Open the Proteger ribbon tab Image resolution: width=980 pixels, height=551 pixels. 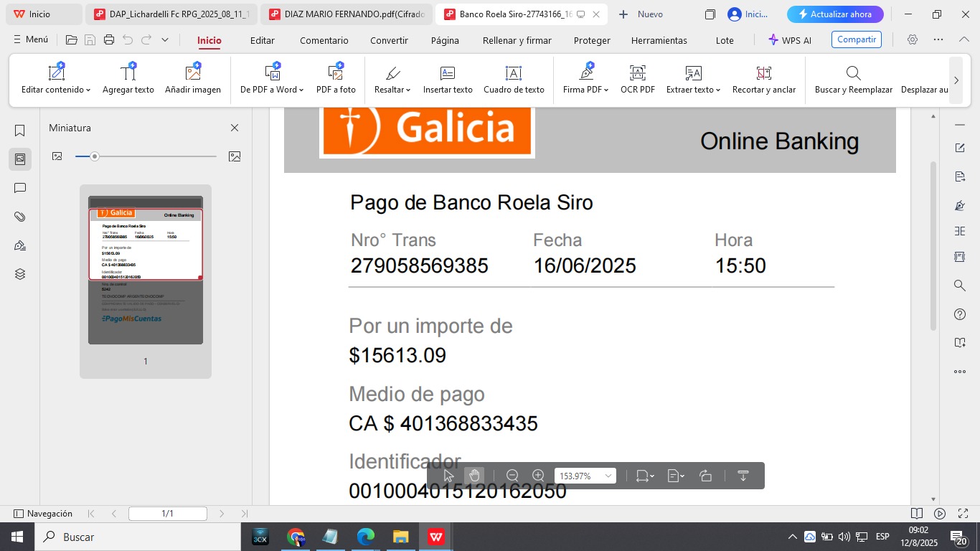592,40
